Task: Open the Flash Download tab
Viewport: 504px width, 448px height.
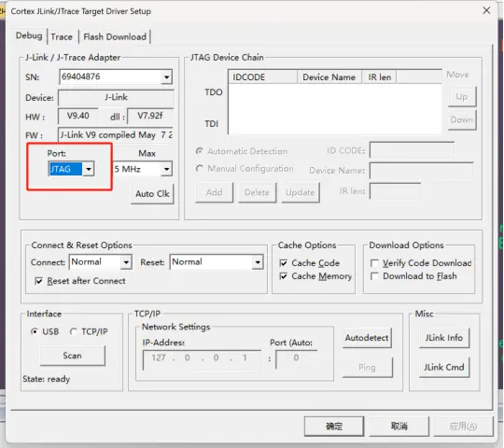Action: tap(115, 37)
